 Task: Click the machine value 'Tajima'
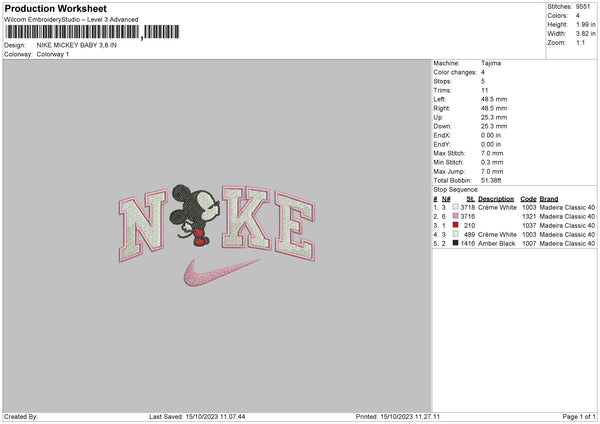pyautogui.click(x=491, y=63)
